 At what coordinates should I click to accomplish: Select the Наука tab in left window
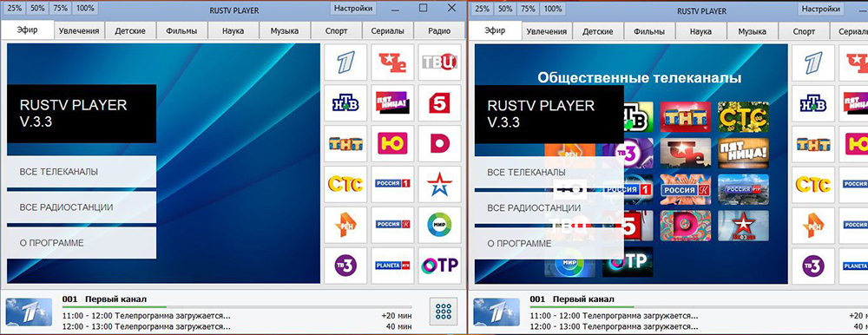[x=233, y=31]
